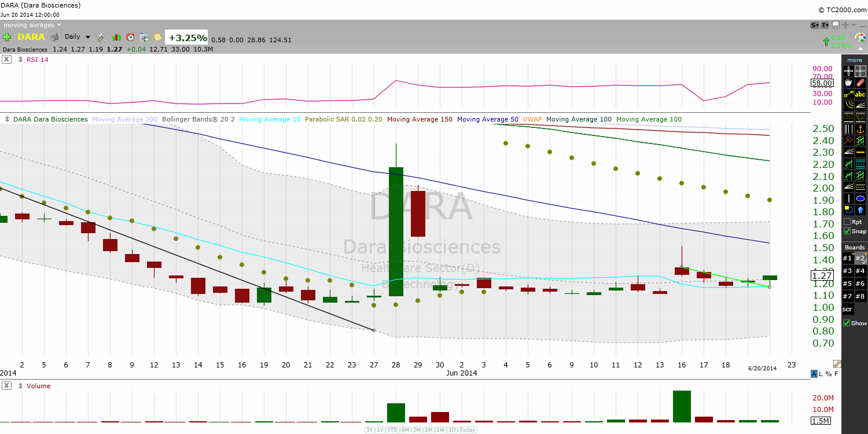Select the hand pan tool

tap(848, 83)
